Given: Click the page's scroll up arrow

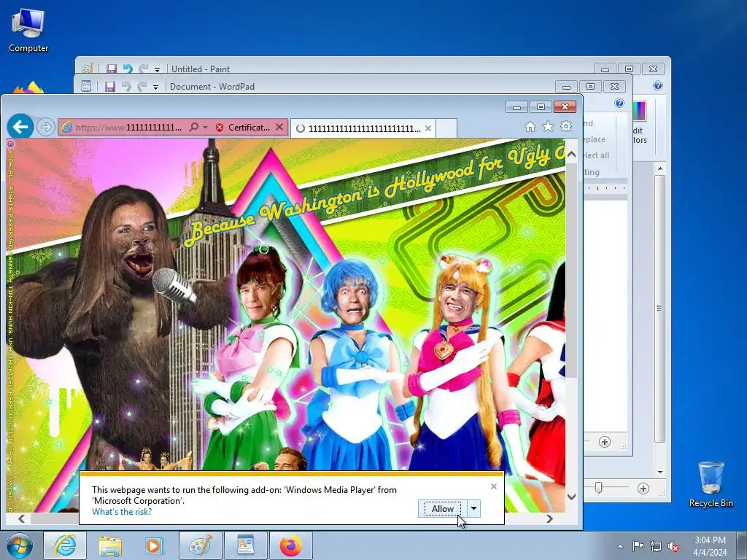Looking at the screenshot, I should (x=572, y=155).
